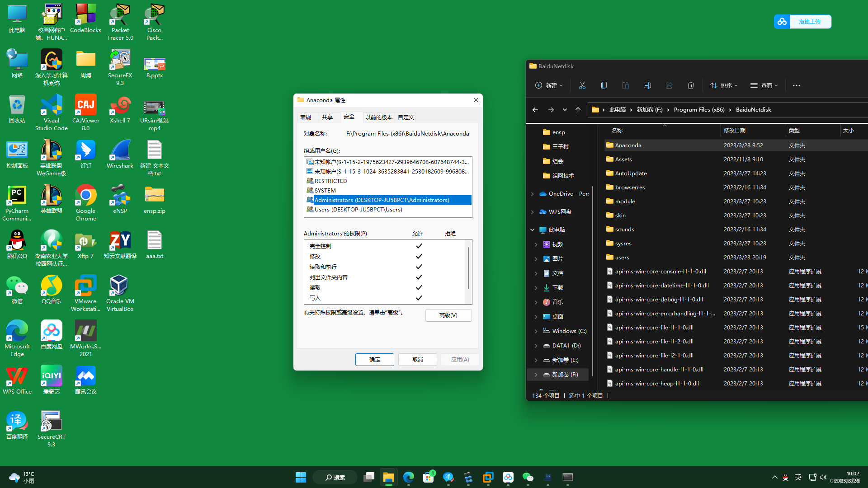Click the 高级(V) button
The width and height of the screenshot is (868, 488).
click(x=448, y=315)
